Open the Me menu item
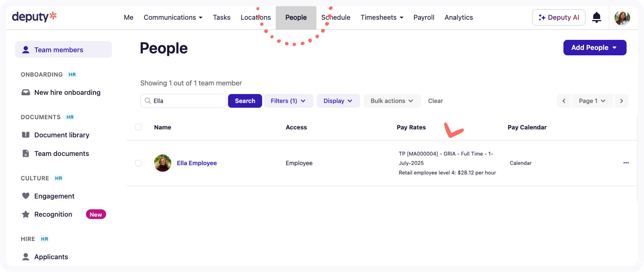 point(129,17)
